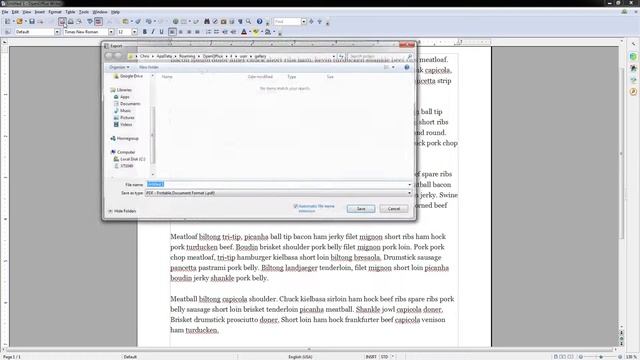Click the refresh icon beside Export address bar
This screenshot has width=640, height=360.
point(341,56)
